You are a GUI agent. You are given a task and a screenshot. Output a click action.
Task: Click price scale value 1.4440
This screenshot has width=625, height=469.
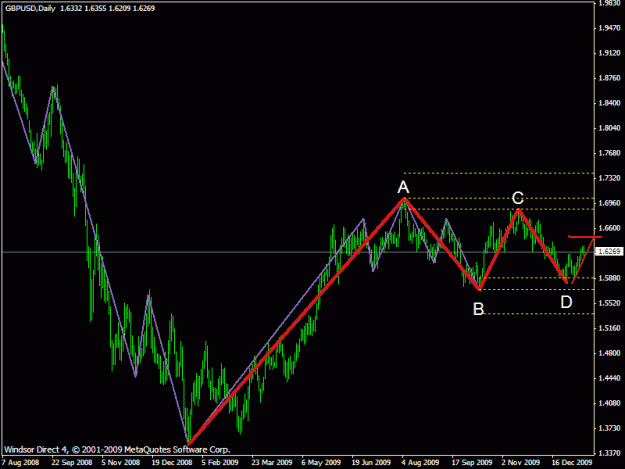[x=610, y=378]
